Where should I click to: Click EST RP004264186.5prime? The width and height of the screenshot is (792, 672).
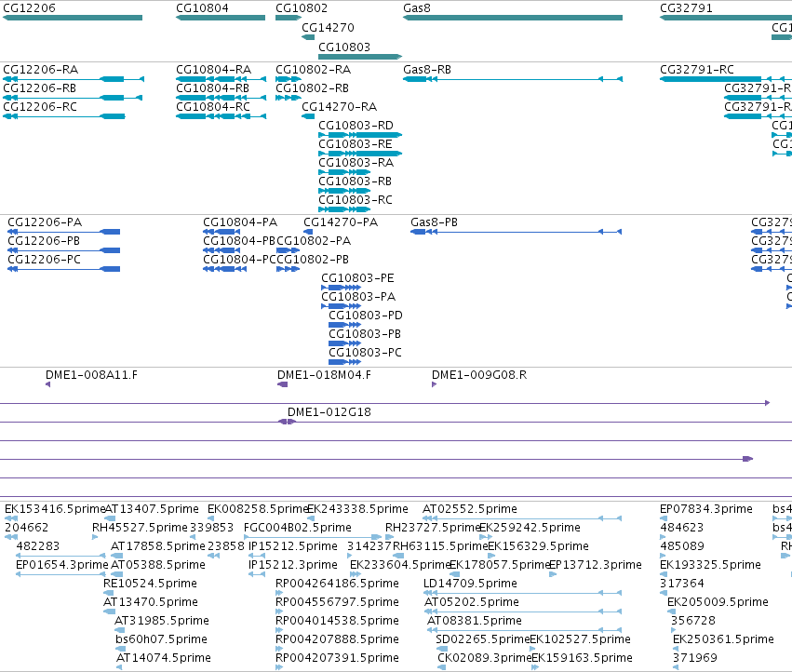(279, 593)
